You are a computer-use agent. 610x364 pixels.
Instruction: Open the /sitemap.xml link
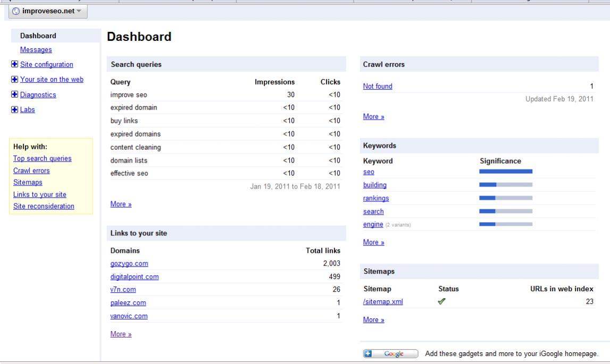383,302
